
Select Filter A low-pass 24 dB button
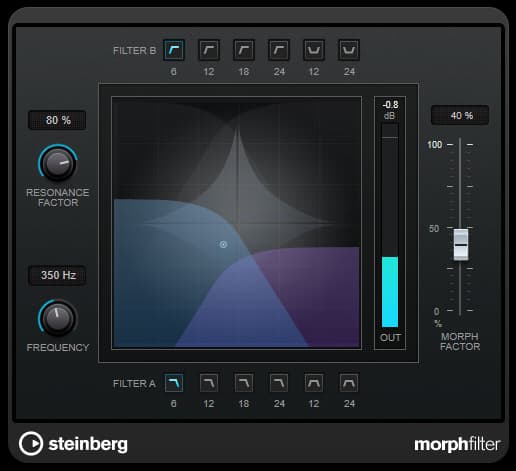pos(279,383)
